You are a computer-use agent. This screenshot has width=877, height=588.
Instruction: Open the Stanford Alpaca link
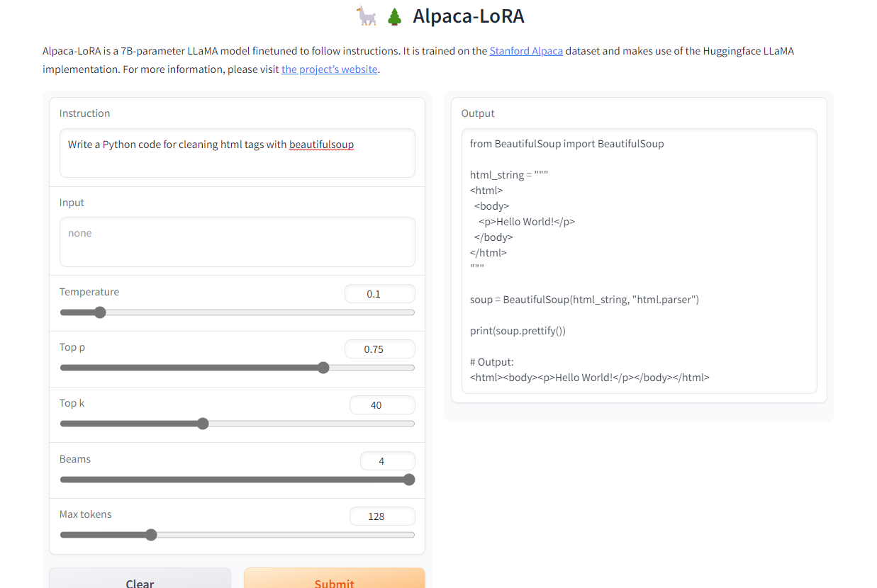pos(526,50)
